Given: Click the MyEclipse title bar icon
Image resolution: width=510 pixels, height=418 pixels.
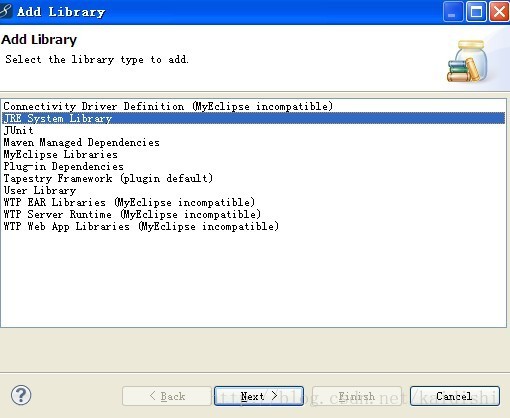Looking at the screenshot, I should point(5,11).
